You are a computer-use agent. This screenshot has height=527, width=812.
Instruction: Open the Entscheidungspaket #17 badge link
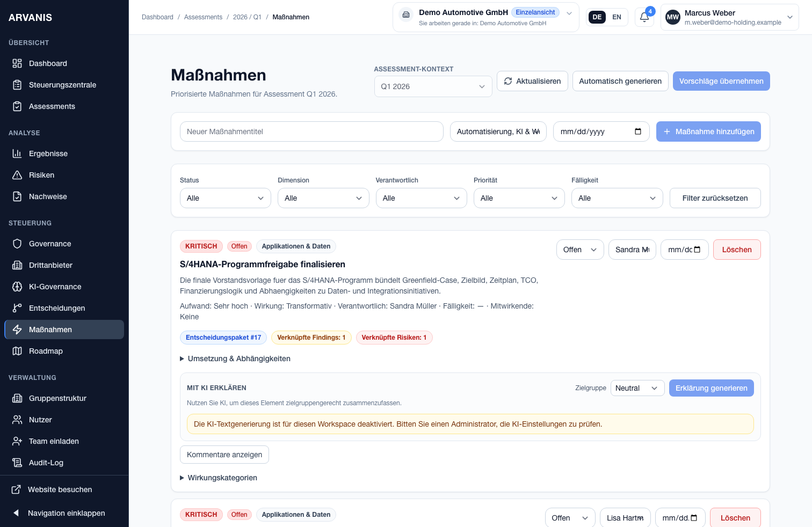(x=223, y=338)
